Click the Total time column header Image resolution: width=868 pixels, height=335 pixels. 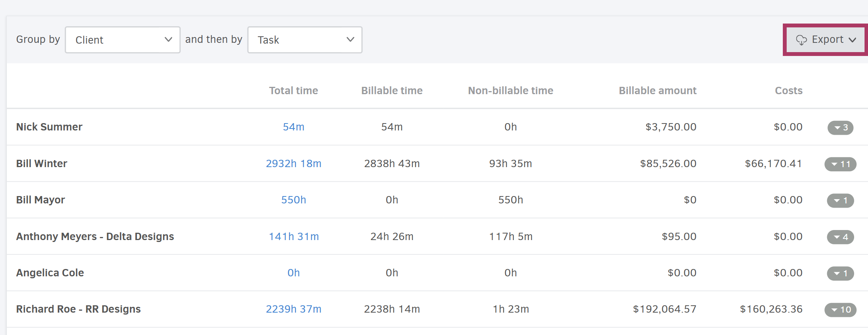293,91
